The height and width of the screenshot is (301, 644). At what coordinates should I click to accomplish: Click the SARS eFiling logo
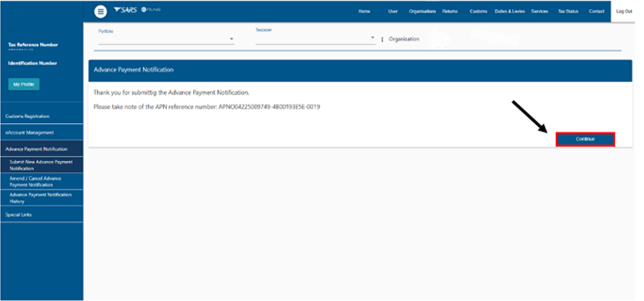136,11
